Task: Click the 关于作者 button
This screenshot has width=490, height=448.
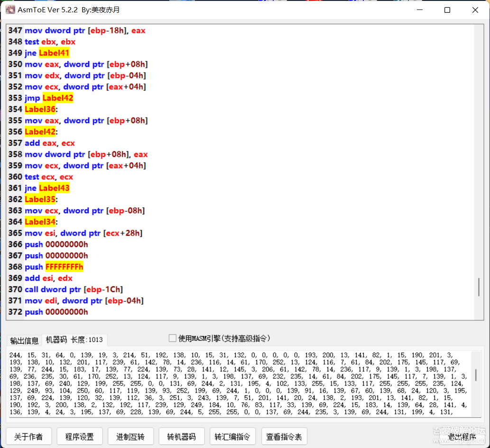Action: click(29, 436)
